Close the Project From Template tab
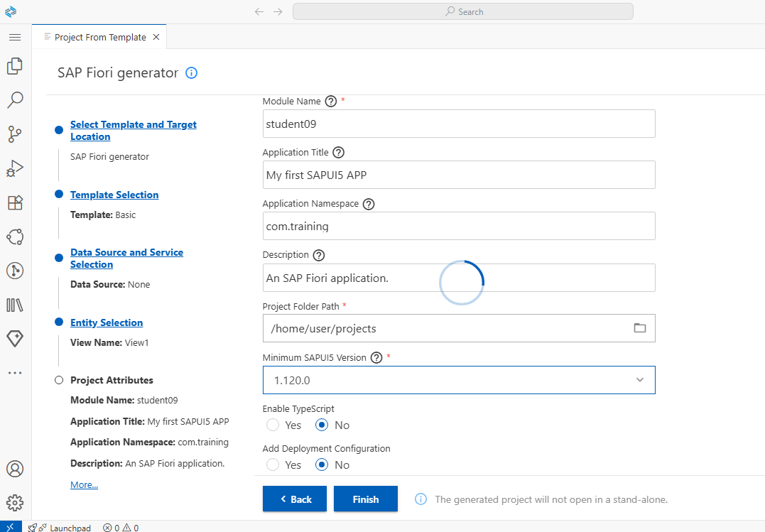Image resolution: width=765 pixels, height=532 pixels. 156,37
